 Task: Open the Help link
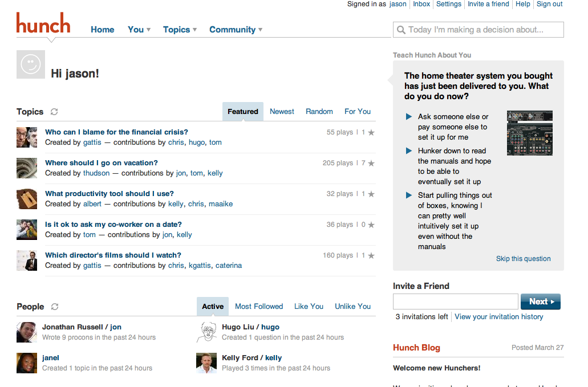tap(523, 4)
